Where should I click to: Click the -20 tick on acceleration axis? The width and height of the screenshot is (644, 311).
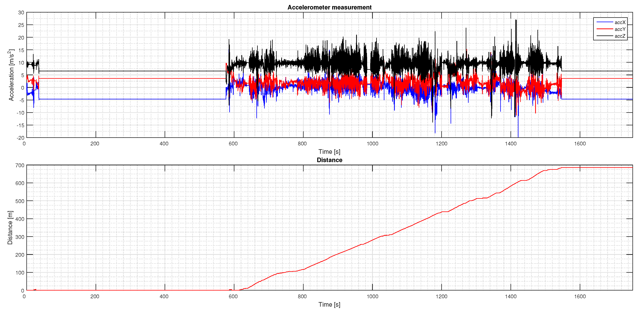(20, 138)
